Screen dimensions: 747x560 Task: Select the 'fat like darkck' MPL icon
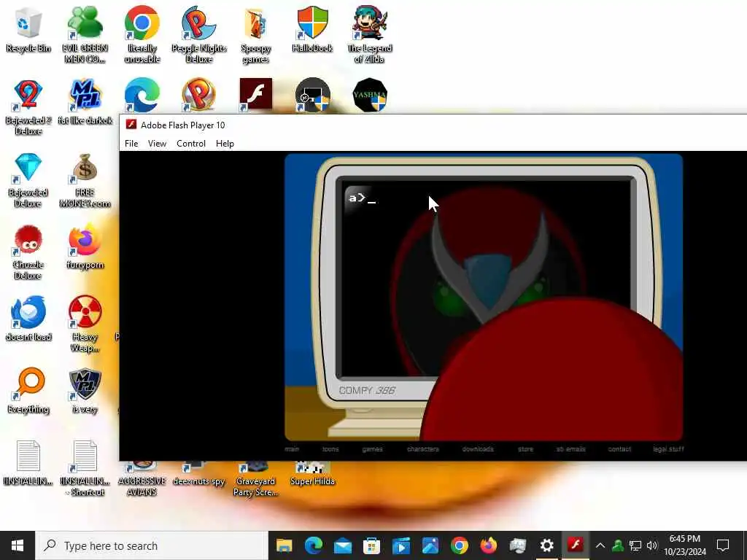coord(85,101)
